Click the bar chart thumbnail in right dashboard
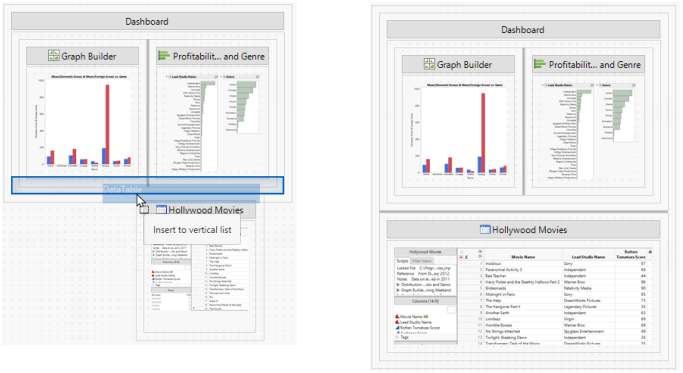683x373 pixels. click(458, 131)
